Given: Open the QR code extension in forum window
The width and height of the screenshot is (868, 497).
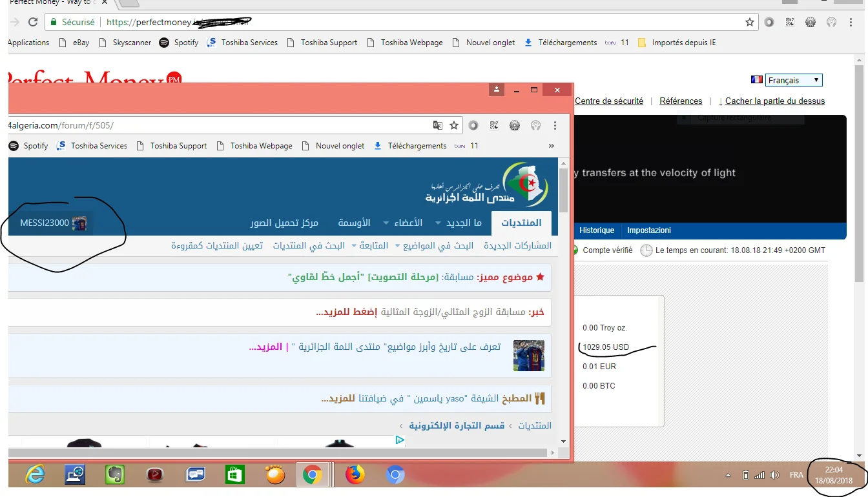Looking at the screenshot, I should [494, 125].
